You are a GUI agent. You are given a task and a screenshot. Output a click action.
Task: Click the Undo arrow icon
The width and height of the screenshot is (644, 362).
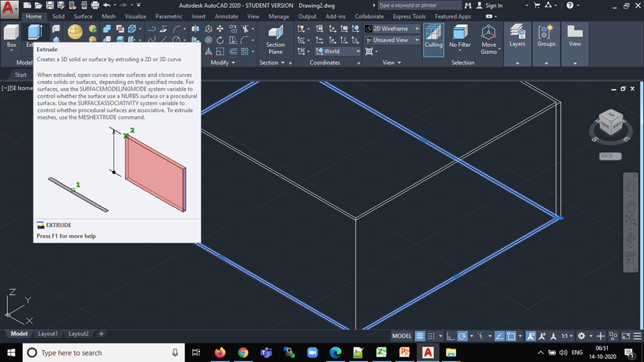107,6
